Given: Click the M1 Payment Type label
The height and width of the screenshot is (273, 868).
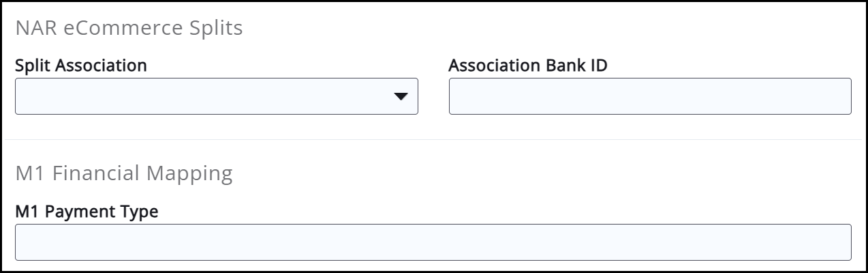Looking at the screenshot, I should coord(87,212).
